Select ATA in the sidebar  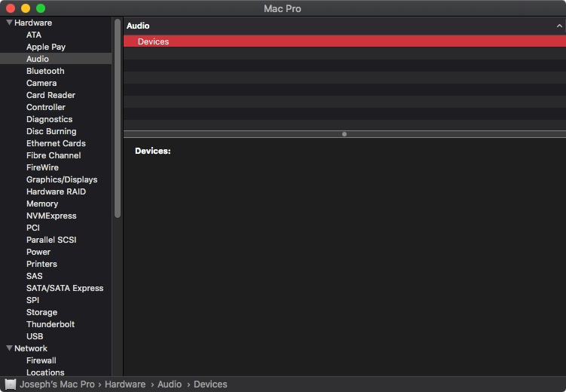pyautogui.click(x=34, y=35)
